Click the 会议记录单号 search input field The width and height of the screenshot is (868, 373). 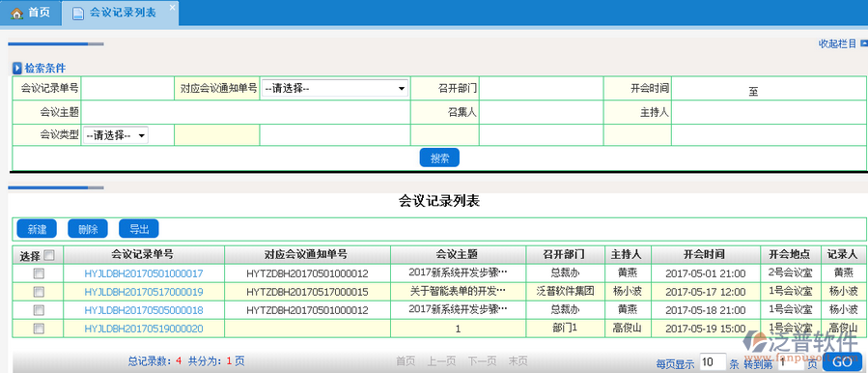(x=127, y=88)
